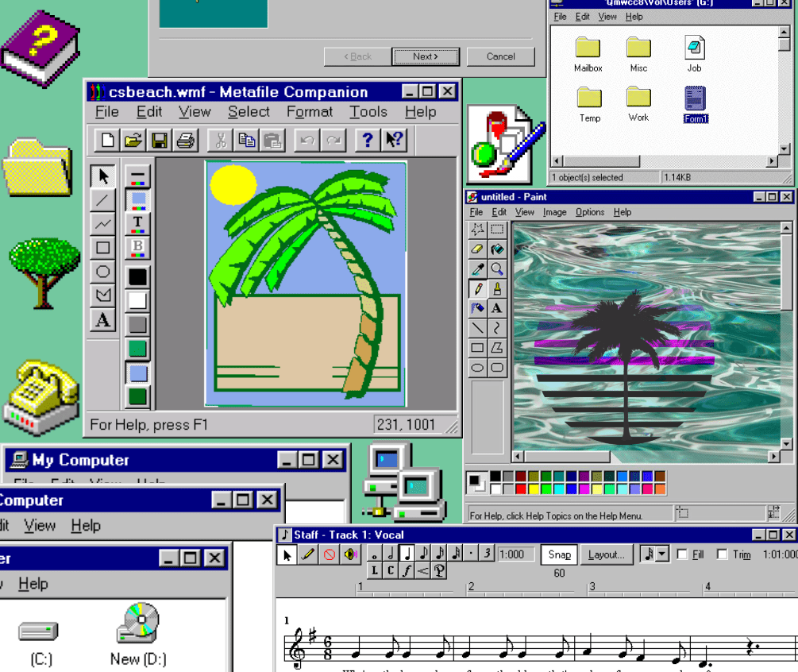Viewport: 798px width, 672px height.
Task: Open the Format menu in Metafile Companion
Action: 310,111
